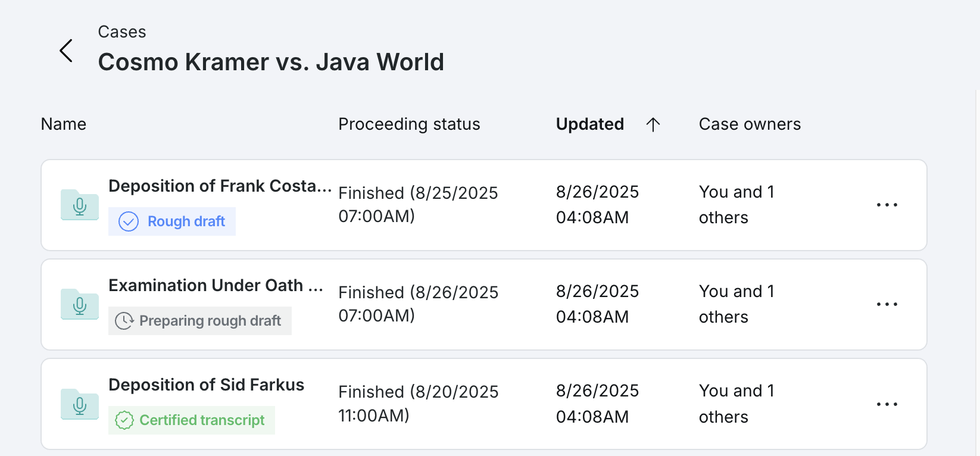The image size is (980, 456).
Task: Go back using the left chevron arrow
Action: pyautogui.click(x=66, y=51)
